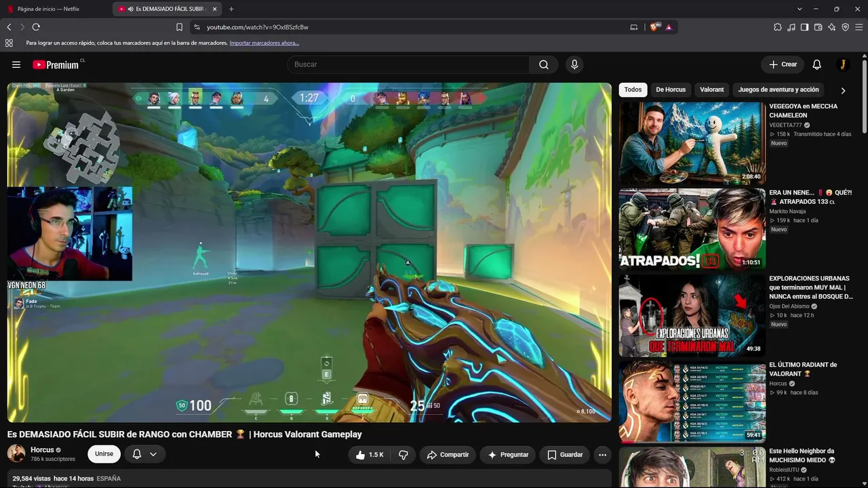
Task: Click Importar marcadores ahora link
Action: click(x=264, y=43)
